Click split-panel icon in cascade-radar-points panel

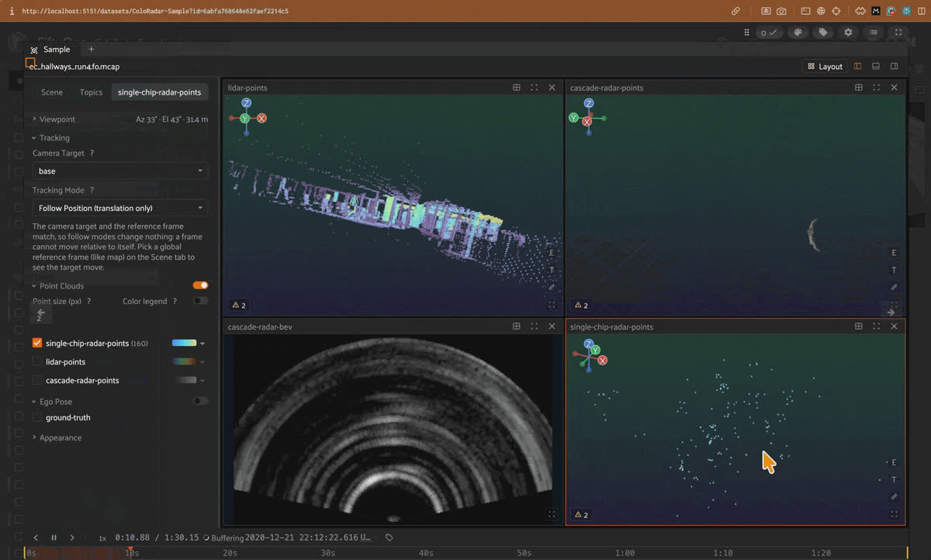pos(859,88)
